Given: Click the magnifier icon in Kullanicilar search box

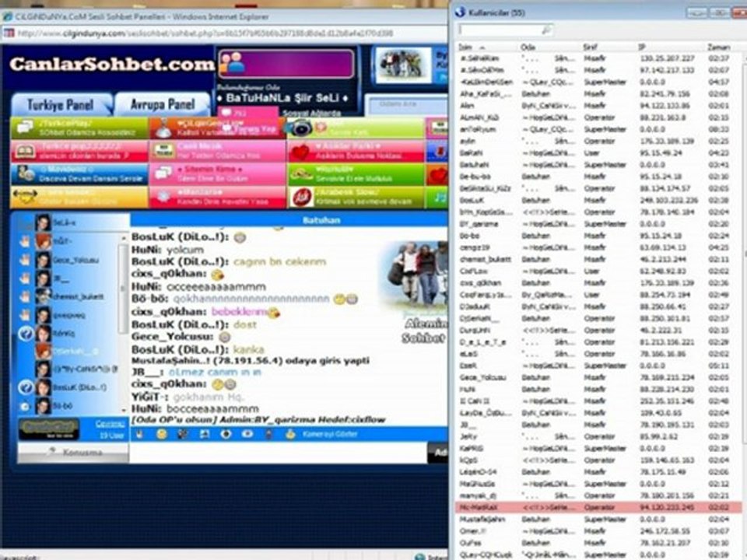Looking at the screenshot, I should [546, 30].
